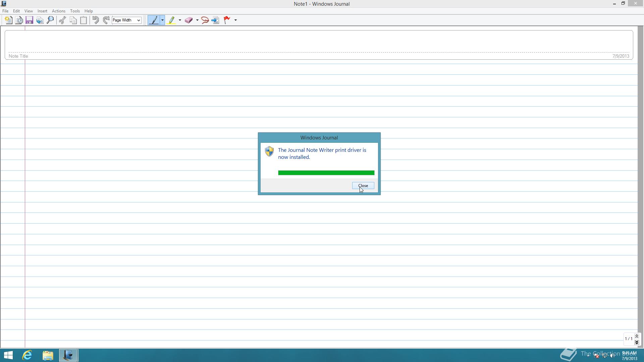Open the Edit menu
The width and height of the screenshot is (644, 362).
[16, 11]
